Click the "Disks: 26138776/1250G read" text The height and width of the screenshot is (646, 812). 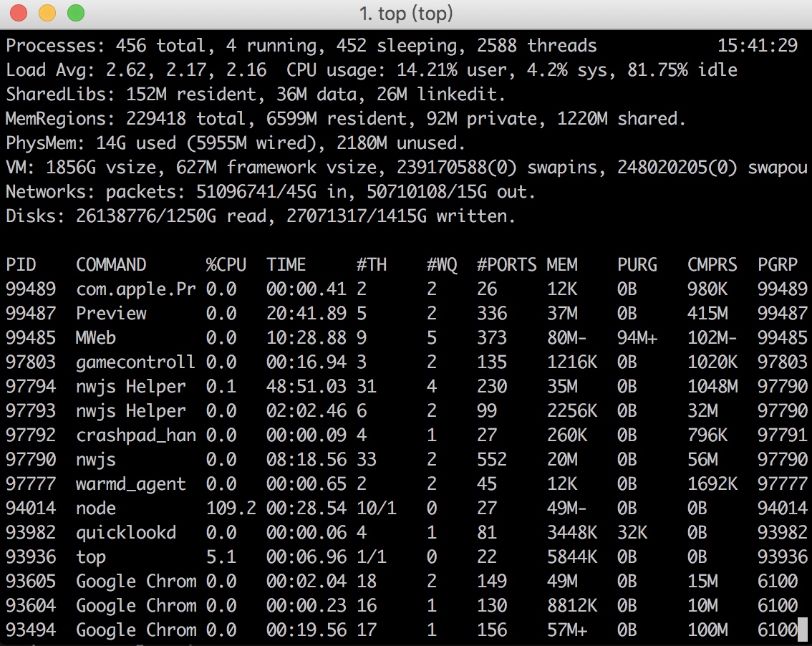(136, 216)
